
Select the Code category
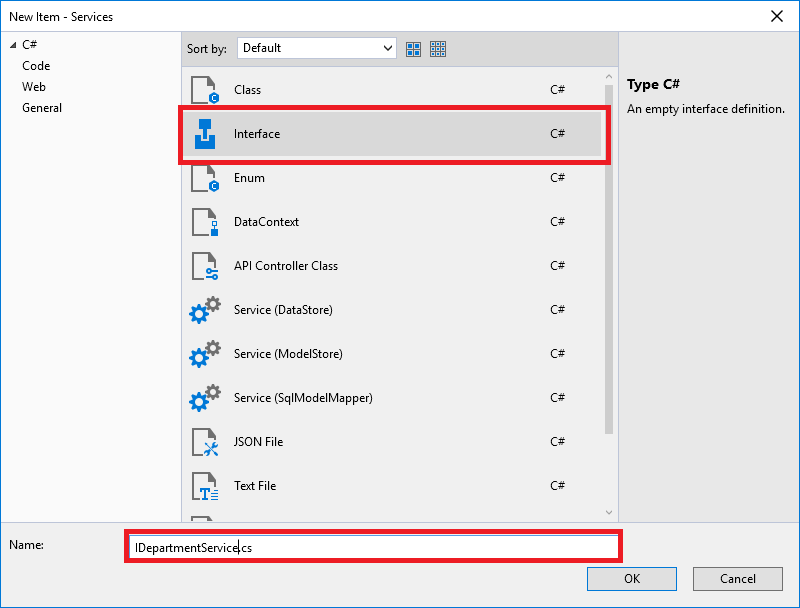click(36, 66)
